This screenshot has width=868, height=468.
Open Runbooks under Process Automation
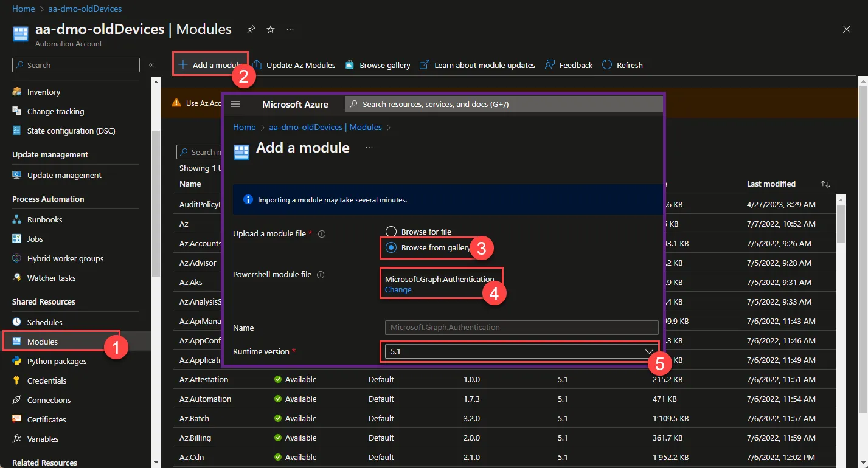44,219
